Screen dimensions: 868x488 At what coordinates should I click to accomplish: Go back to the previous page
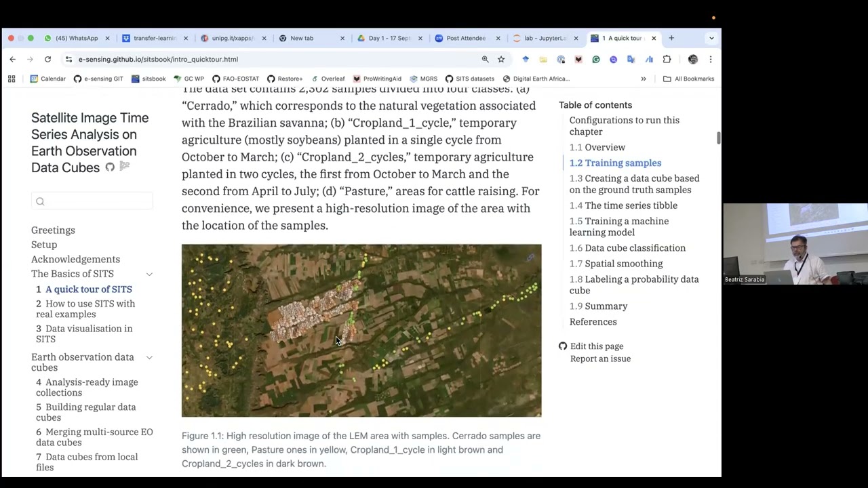[12, 60]
